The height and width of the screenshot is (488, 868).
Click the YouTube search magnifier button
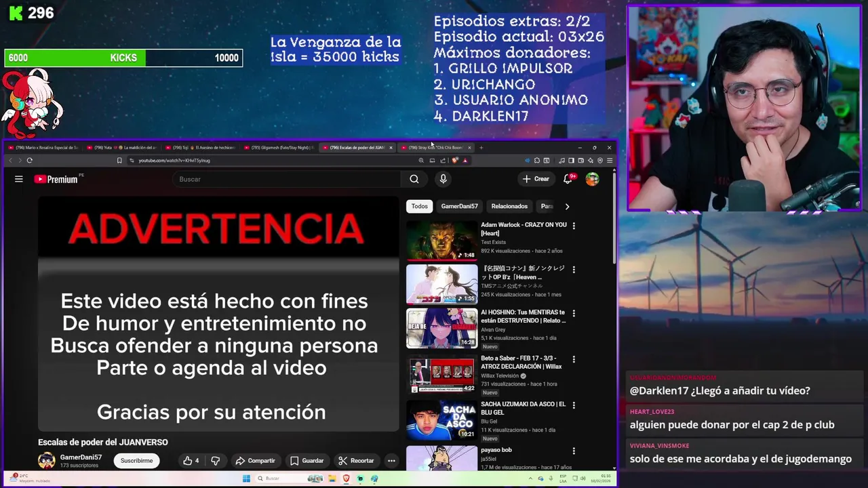pyautogui.click(x=414, y=179)
